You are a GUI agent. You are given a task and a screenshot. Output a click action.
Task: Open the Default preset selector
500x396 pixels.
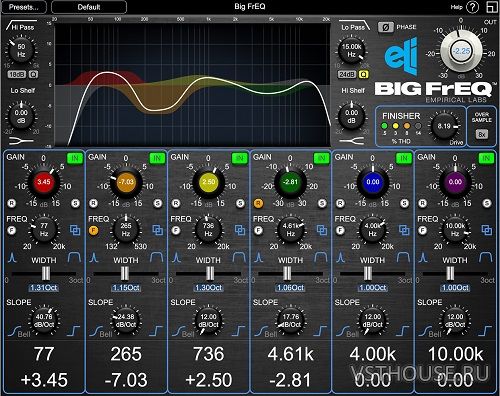[x=89, y=7]
